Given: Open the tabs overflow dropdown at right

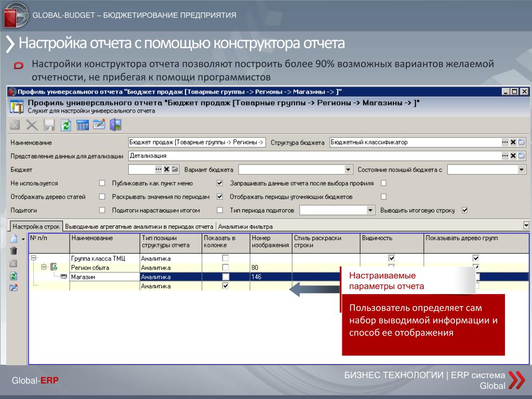Looking at the screenshot, I should (x=526, y=225).
